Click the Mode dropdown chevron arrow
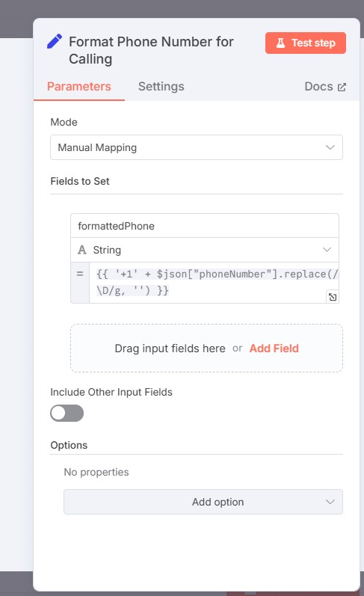The height and width of the screenshot is (596, 364). pos(330,147)
